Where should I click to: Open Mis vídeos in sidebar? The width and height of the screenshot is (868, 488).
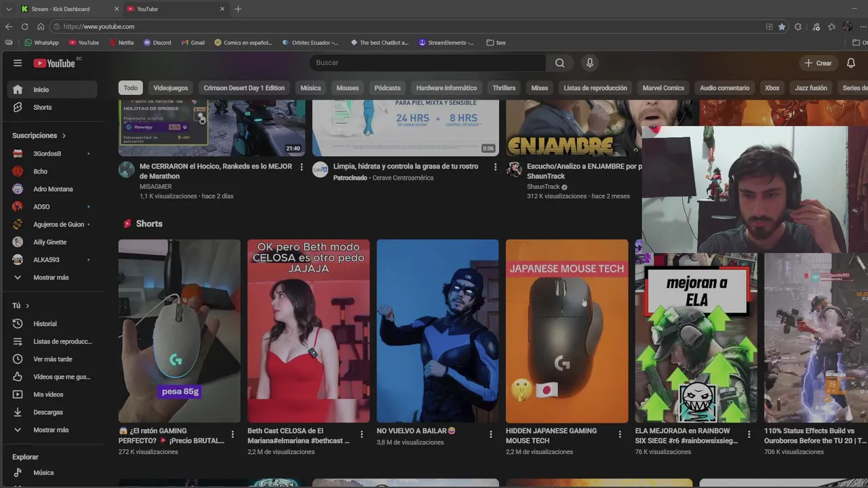52,394
